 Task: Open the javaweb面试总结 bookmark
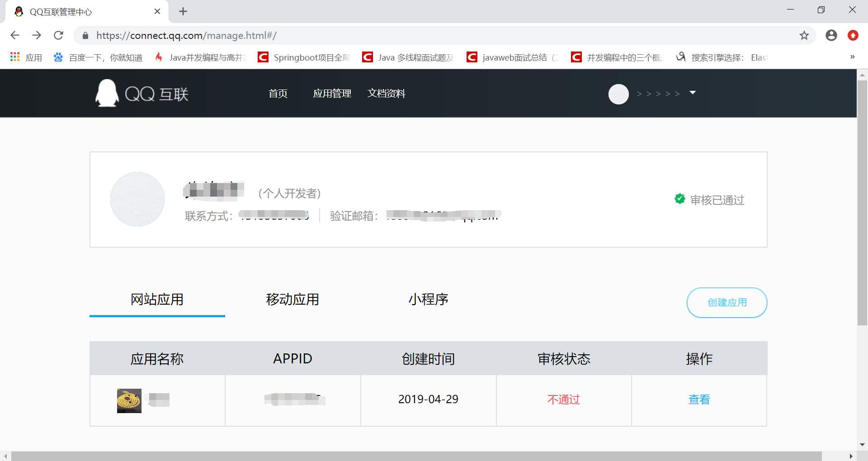pyautogui.click(x=513, y=57)
